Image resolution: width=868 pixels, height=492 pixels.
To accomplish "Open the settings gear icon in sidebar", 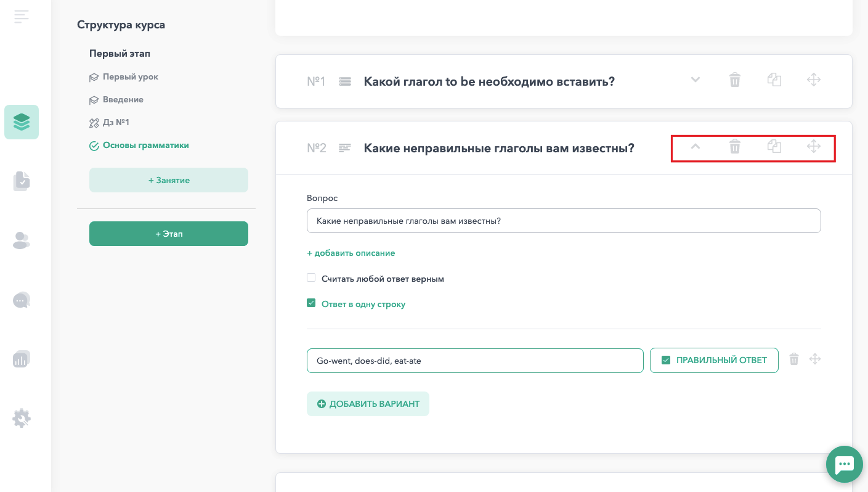I will point(22,418).
